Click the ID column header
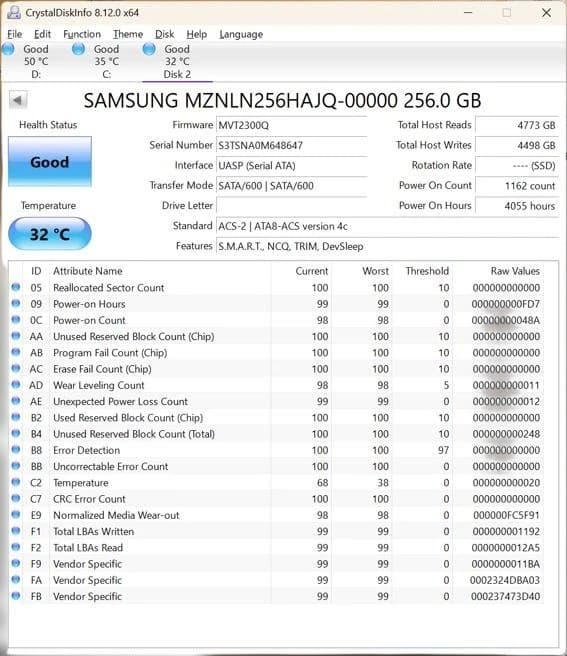Viewport: 567px width, 656px height. (x=36, y=271)
